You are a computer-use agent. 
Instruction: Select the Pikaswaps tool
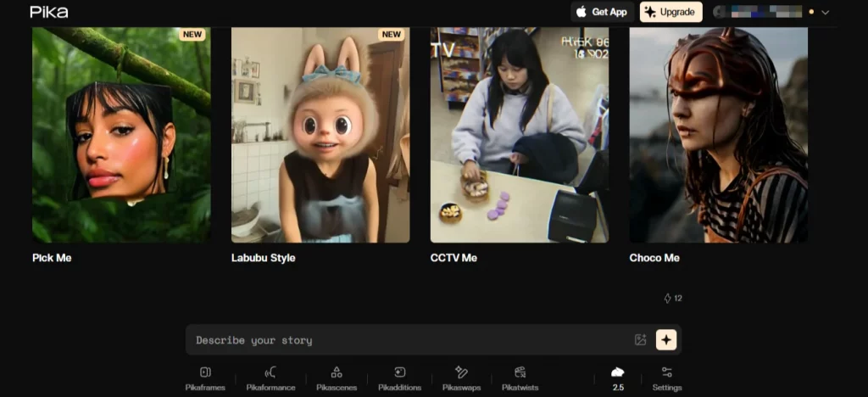tap(461, 377)
